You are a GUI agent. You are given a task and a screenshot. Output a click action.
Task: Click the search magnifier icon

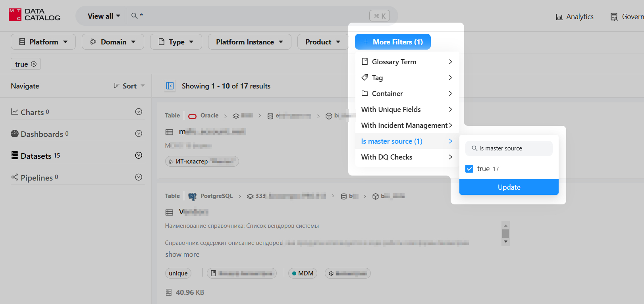(x=135, y=16)
